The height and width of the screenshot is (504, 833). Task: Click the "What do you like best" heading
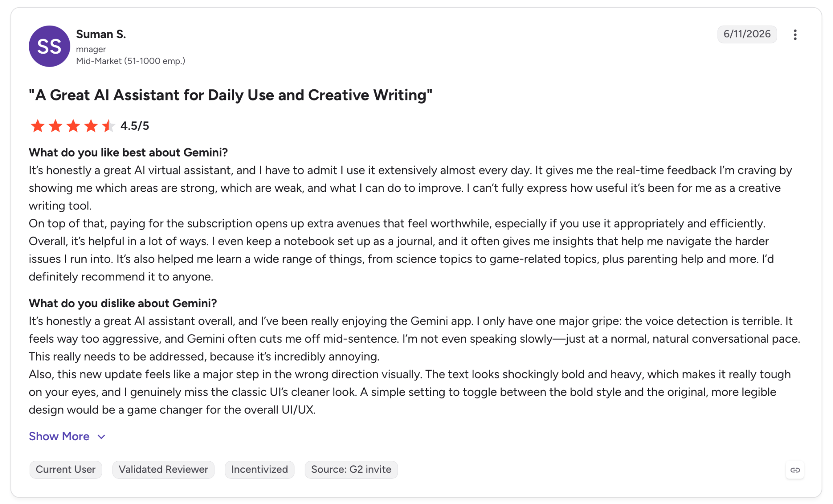point(128,152)
